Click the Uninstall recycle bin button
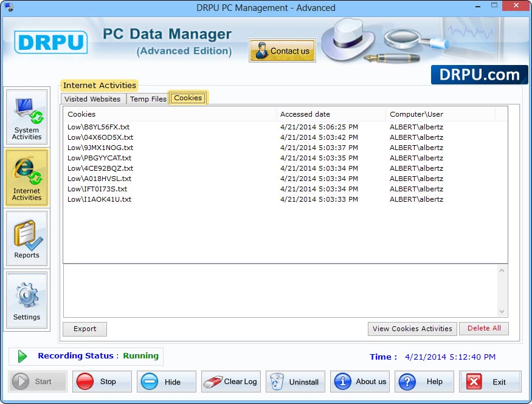Image resolution: width=532 pixels, height=404 pixels. (295, 382)
